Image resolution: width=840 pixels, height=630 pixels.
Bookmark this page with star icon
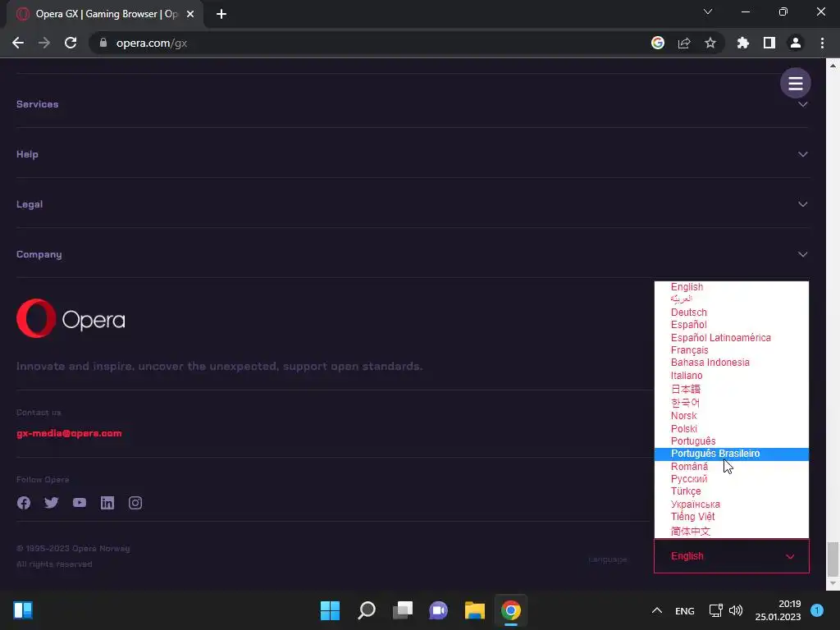[x=710, y=43]
